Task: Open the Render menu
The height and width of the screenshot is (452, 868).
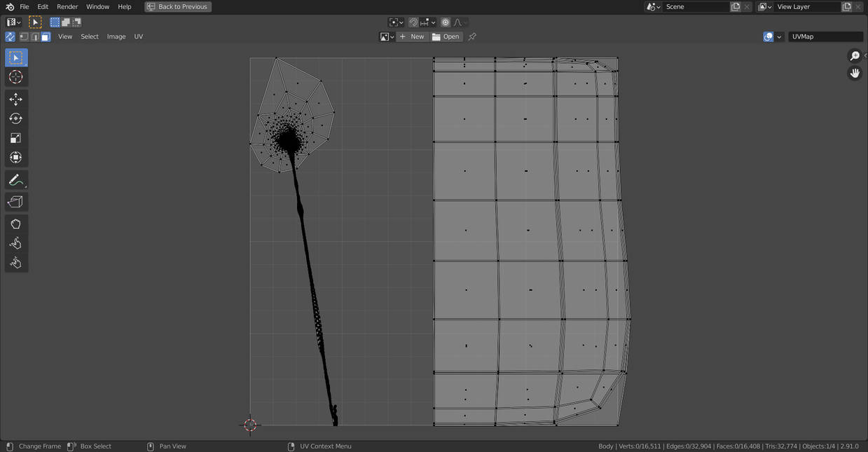Action: (67, 6)
